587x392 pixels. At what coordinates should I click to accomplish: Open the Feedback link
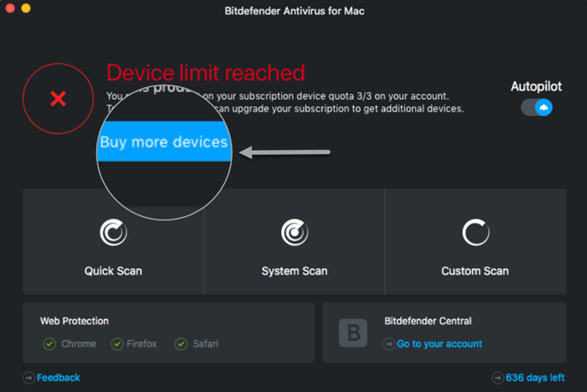pyautogui.click(x=59, y=378)
